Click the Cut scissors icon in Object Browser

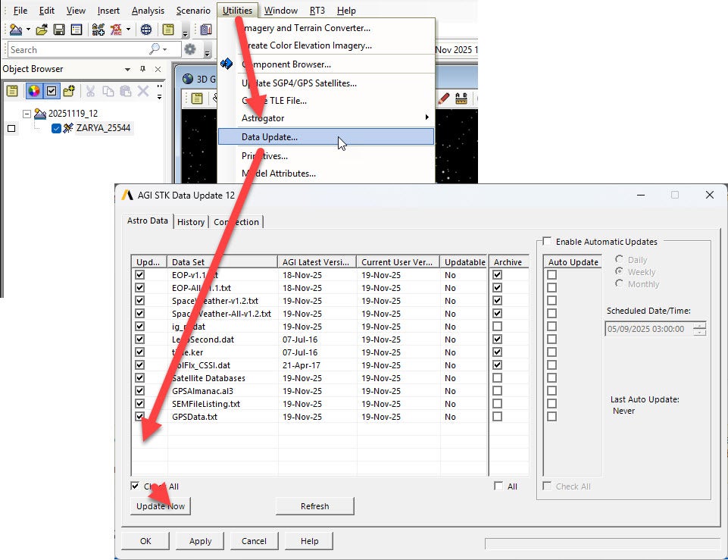[91, 91]
